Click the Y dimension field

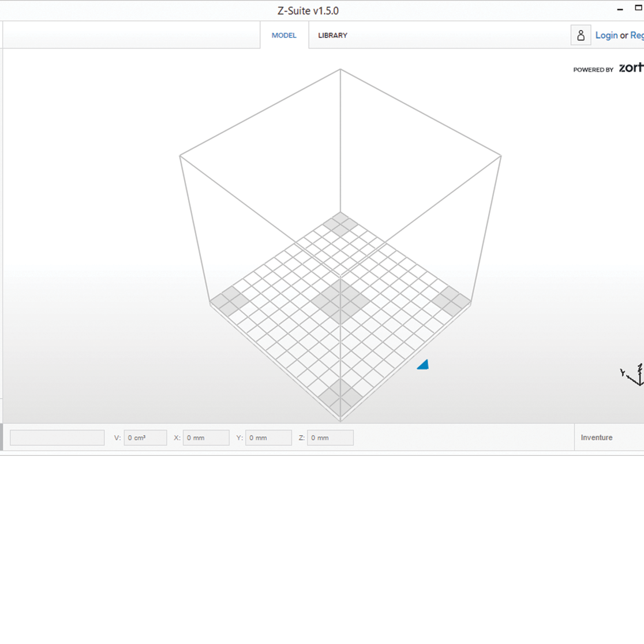268,437
